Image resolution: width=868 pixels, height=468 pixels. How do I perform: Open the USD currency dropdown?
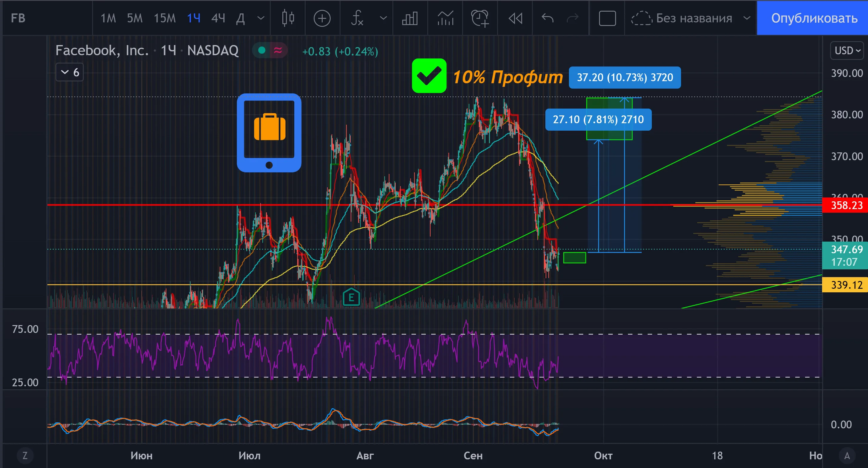pos(847,51)
